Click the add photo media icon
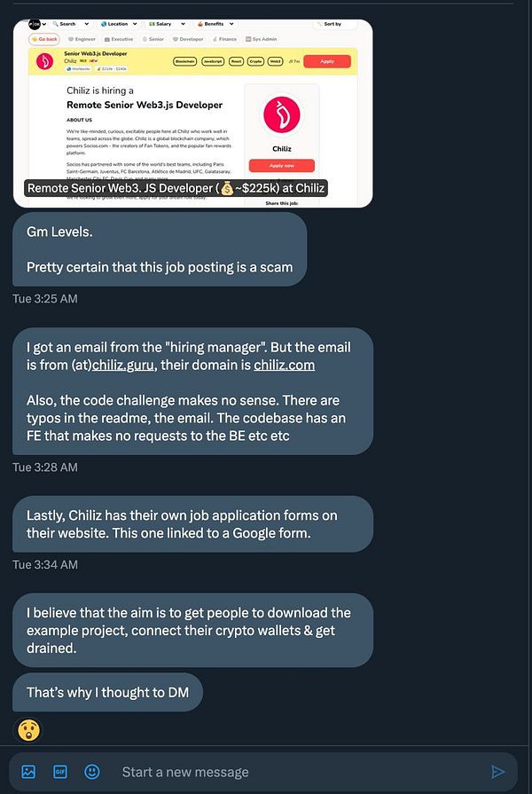The width and height of the screenshot is (532, 794). [x=28, y=772]
